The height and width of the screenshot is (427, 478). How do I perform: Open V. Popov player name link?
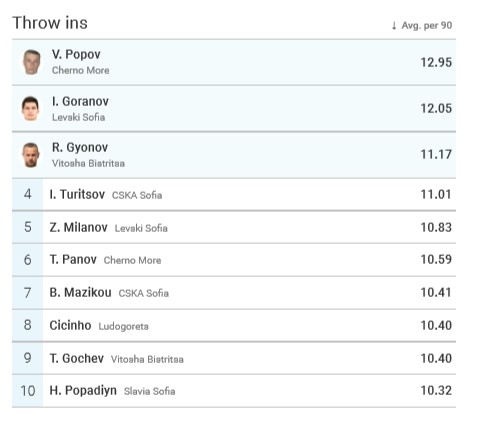pos(76,54)
